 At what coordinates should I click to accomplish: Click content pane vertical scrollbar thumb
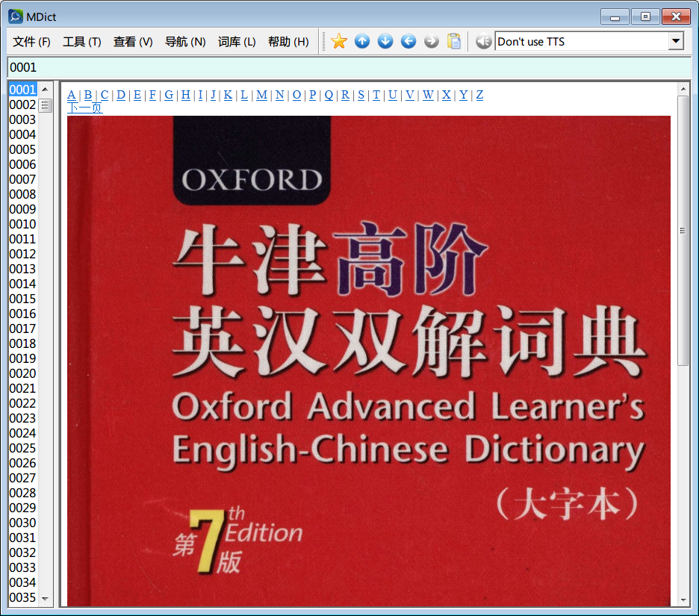[x=683, y=231]
